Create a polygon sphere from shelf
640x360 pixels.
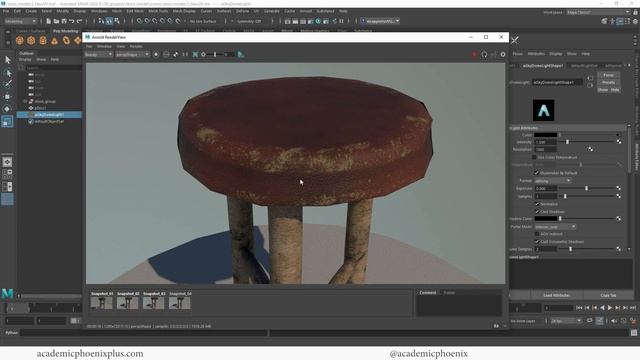tap(20, 40)
